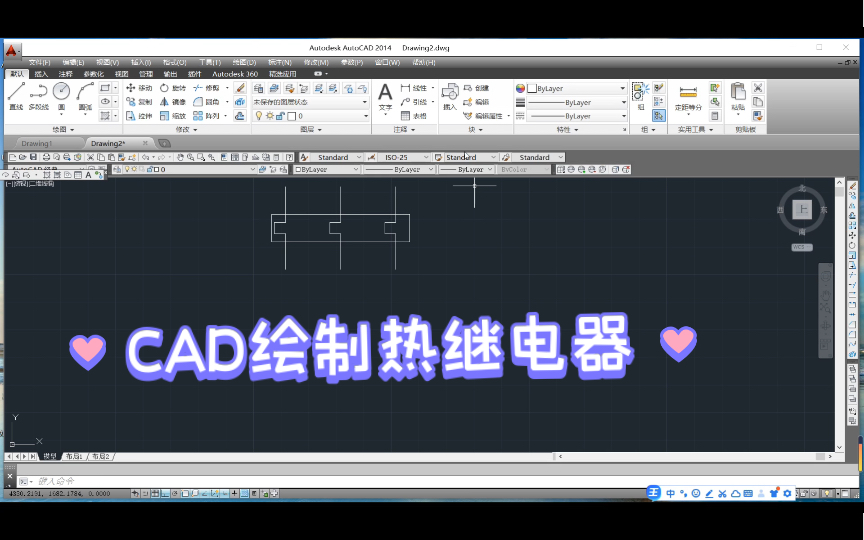This screenshot has width=864, height=540.
Task: Open the ribbon linetype ByLayer dropdown
Action: 576,116
